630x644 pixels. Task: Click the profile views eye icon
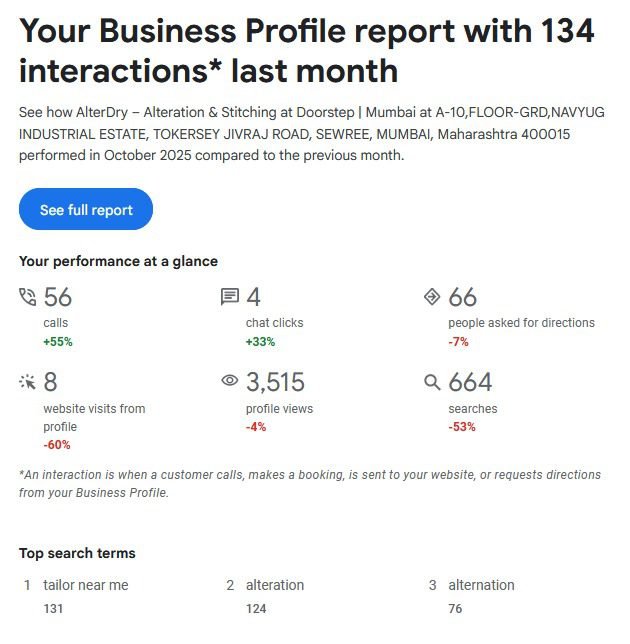click(230, 381)
